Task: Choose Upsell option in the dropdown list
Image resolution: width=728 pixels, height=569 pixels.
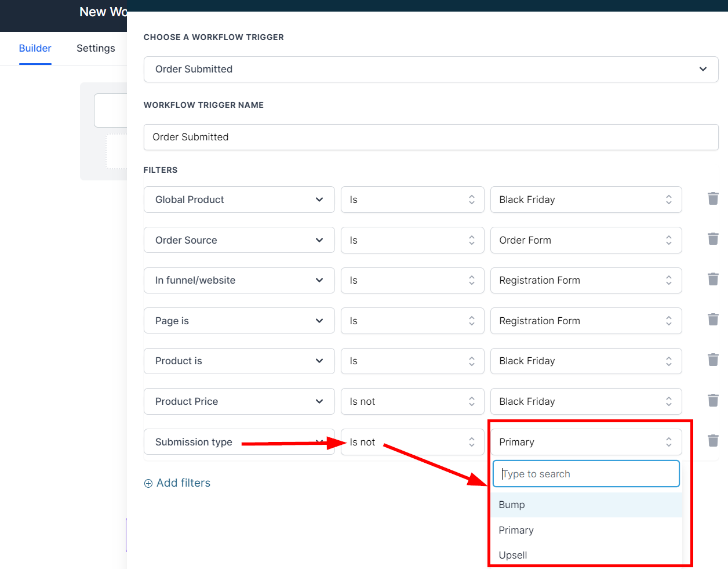Action: click(513, 555)
